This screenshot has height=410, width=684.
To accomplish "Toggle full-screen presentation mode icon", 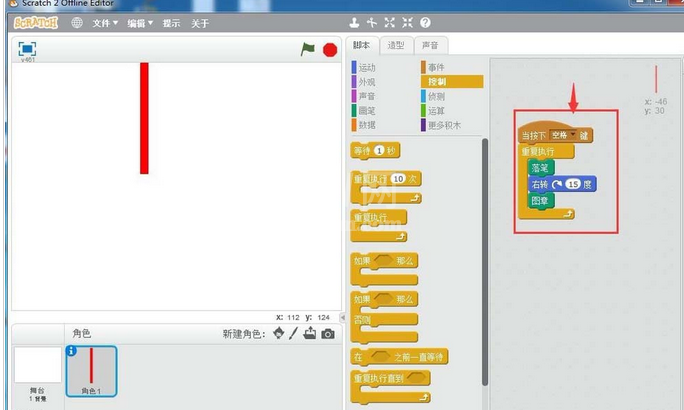I will coord(27,49).
